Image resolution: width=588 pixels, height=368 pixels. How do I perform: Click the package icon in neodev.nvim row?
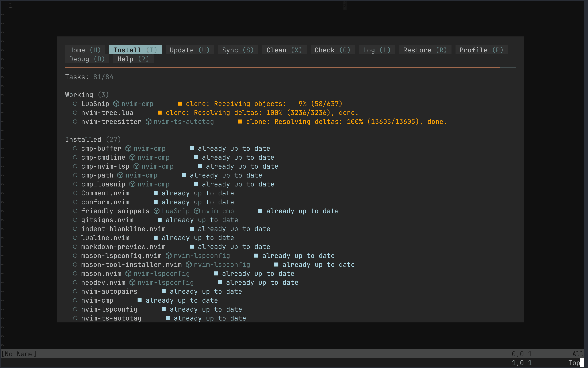[x=132, y=282]
